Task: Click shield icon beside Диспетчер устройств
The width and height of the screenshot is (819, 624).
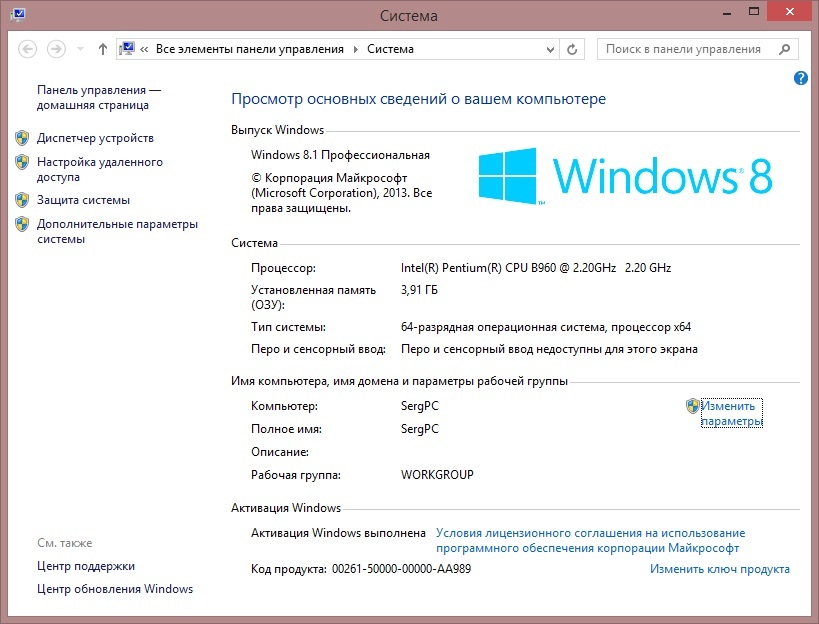Action: [x=22, y=138]
